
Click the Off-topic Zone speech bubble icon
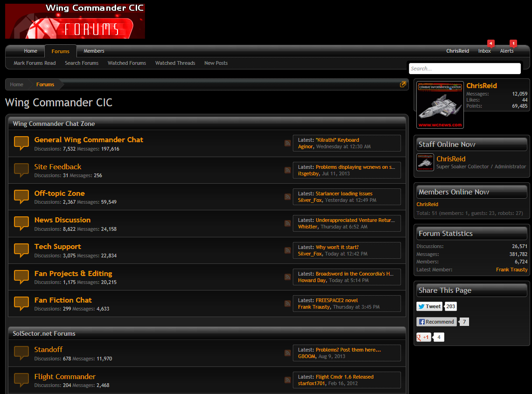pos(21,196)
